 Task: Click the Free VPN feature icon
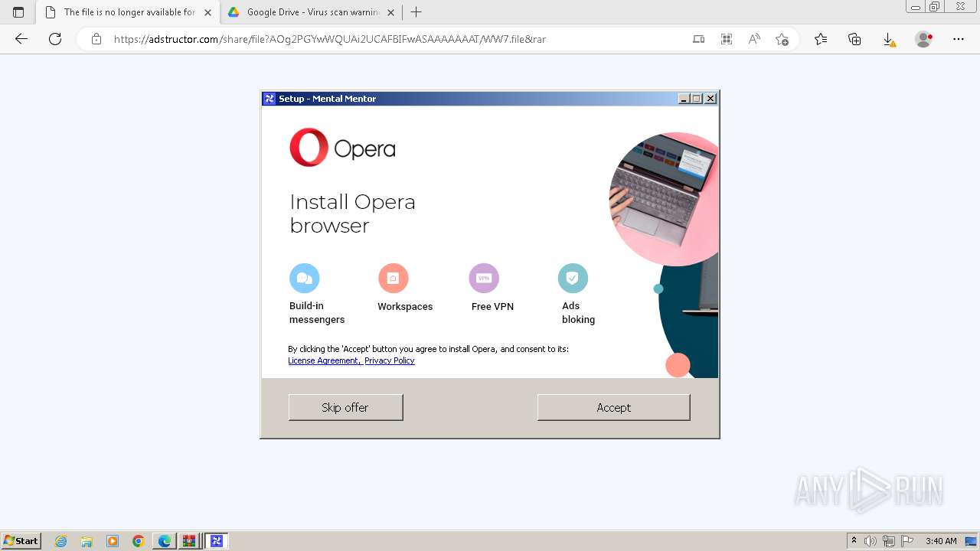pos(483,278)
